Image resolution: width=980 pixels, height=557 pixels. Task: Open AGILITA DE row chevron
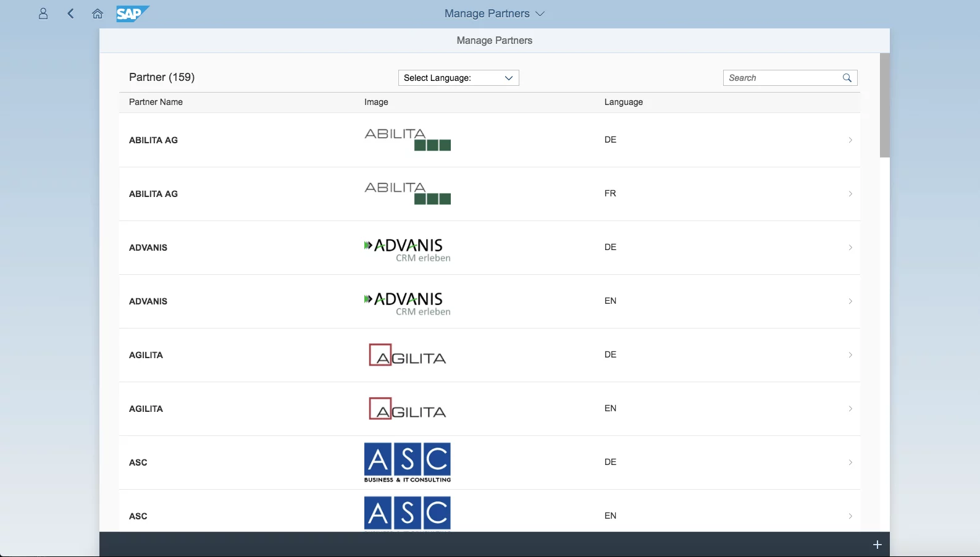850,355
